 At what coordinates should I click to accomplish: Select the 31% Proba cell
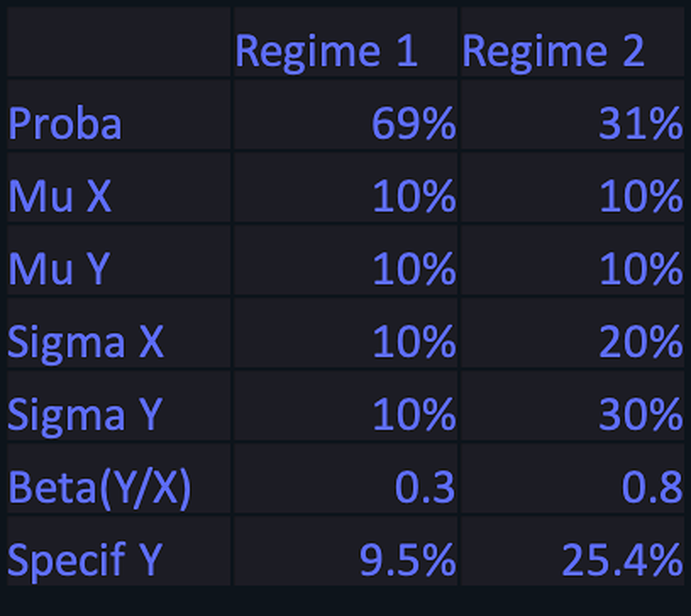pyautogui.click(x=572, y=114)
